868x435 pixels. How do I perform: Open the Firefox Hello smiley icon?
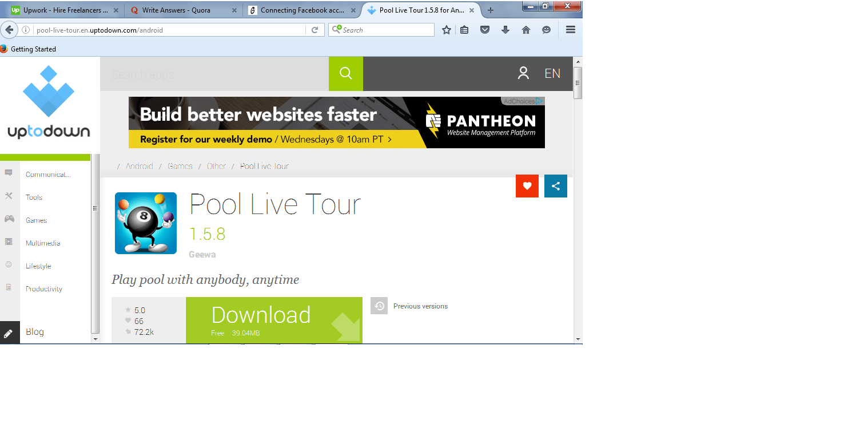(547, 30)
